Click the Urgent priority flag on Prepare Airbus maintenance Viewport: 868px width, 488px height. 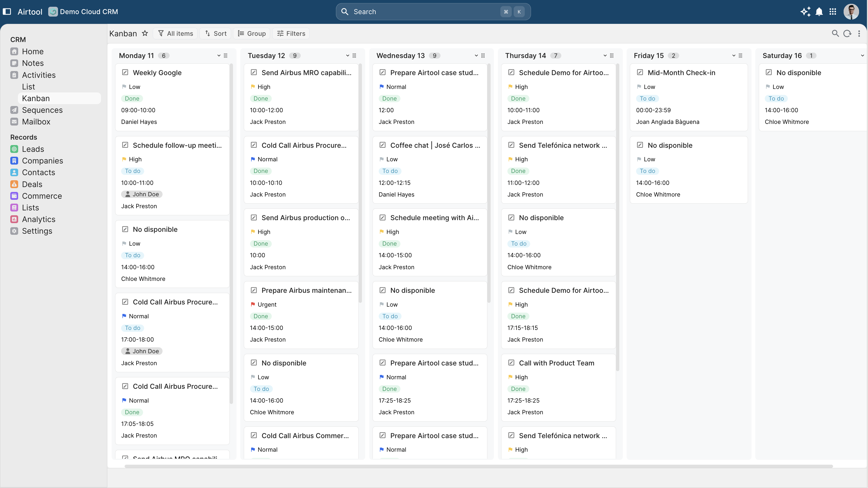click(253, 304)
